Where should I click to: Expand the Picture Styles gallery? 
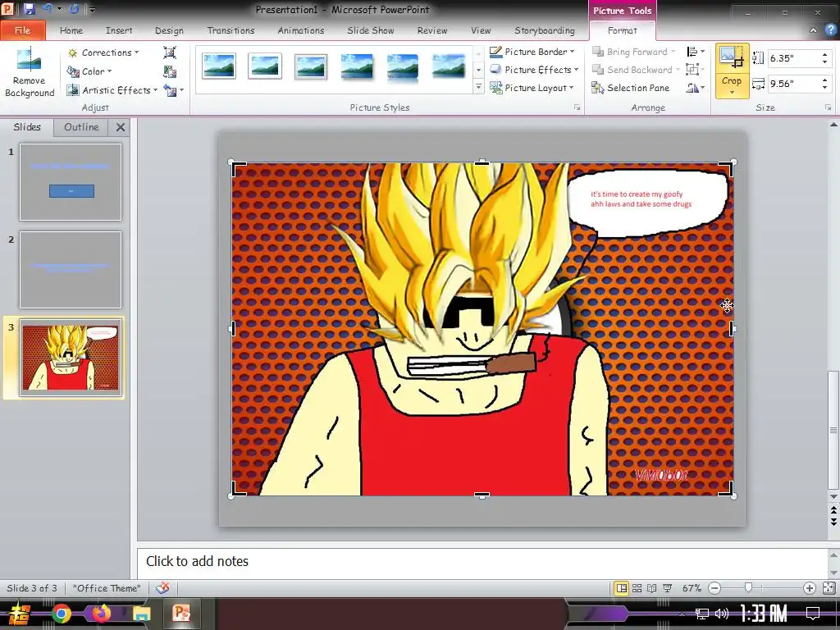[478, 87]
